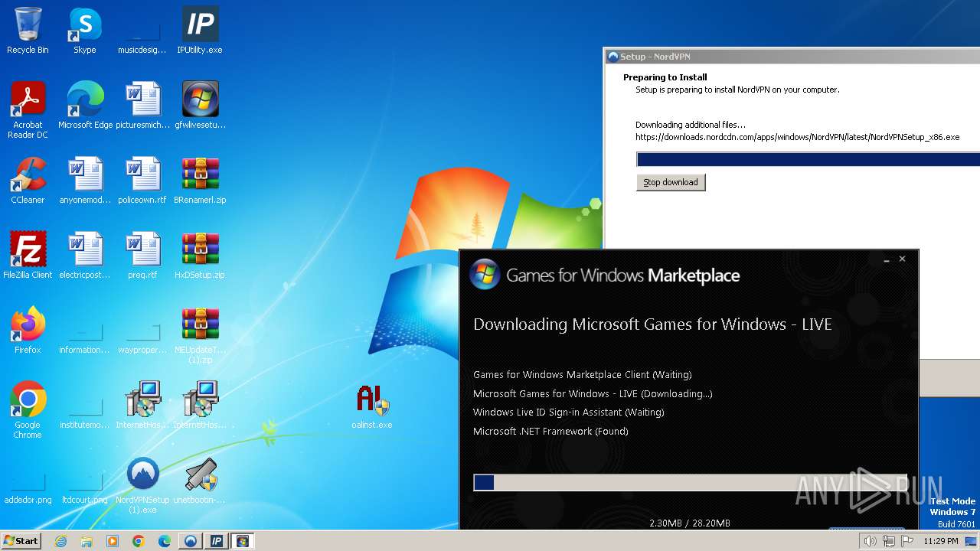Image resolution: width=980 pixels, height=551 pixels.
Task: Open Windows Media Player from taskbar
Action: point(113,541)
